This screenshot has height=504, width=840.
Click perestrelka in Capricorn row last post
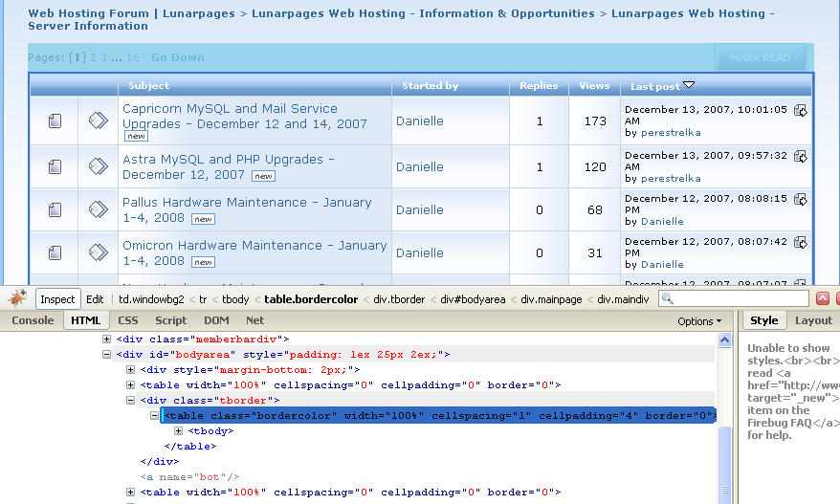[671, 132]
